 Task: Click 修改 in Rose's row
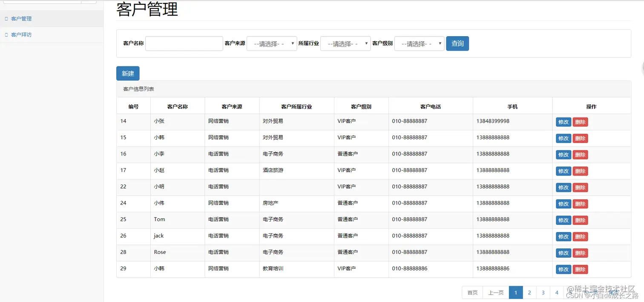click(563, 253)
